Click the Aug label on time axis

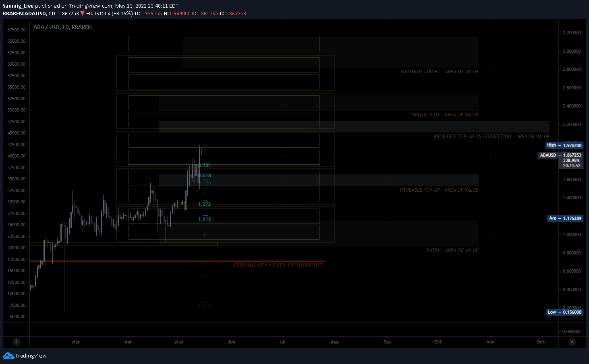pyautogui.click(x=335, y=342)
